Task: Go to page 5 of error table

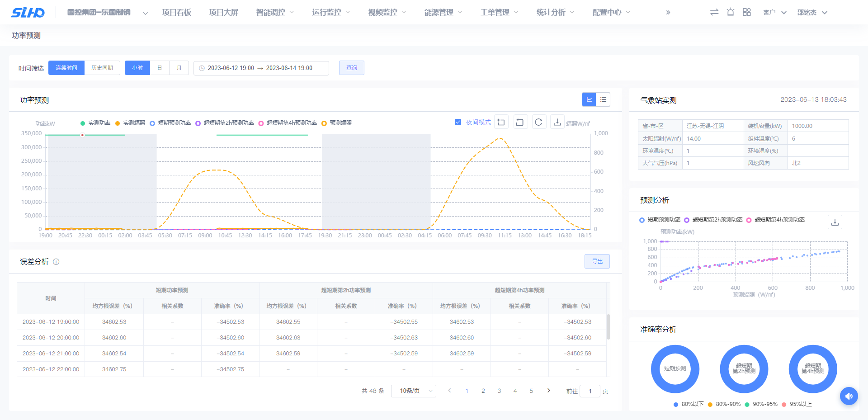Action: point(531,391)
